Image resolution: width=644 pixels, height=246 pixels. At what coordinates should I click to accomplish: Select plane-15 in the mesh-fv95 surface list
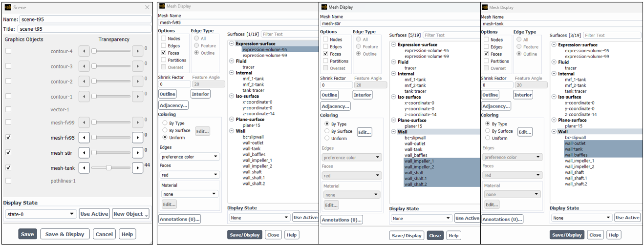[252, 125]
